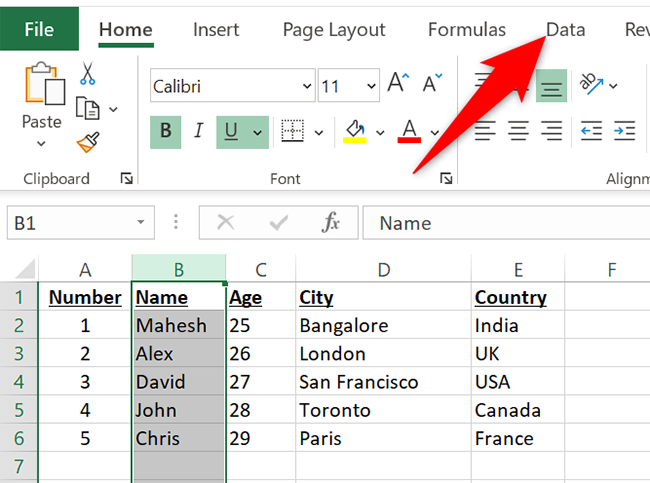Open the Data ribbon tab
The image size is (650, 483).
pos(565,30)
